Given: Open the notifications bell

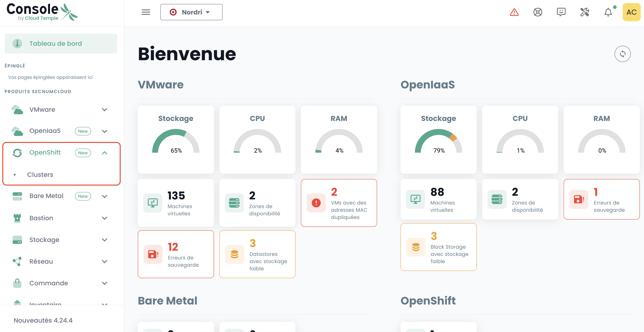Looking at the screenshot, I should pos(608,12).
